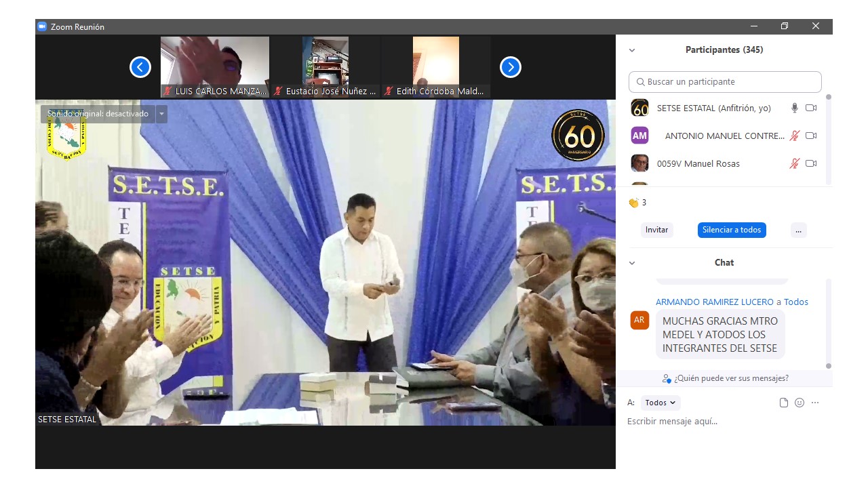
Task: Click Escribir mensaje aquí input field
Action: (x=724, y=422)
